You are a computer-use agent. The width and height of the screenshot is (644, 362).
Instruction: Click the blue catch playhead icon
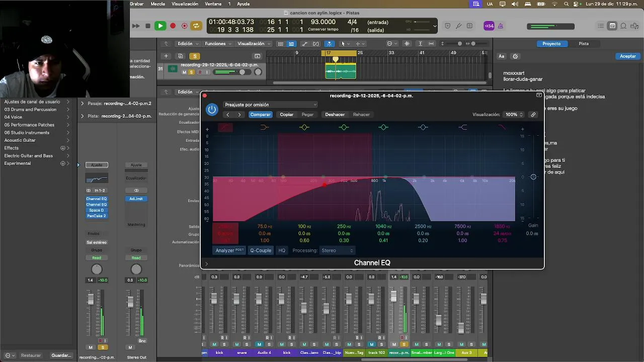point(329,44)
